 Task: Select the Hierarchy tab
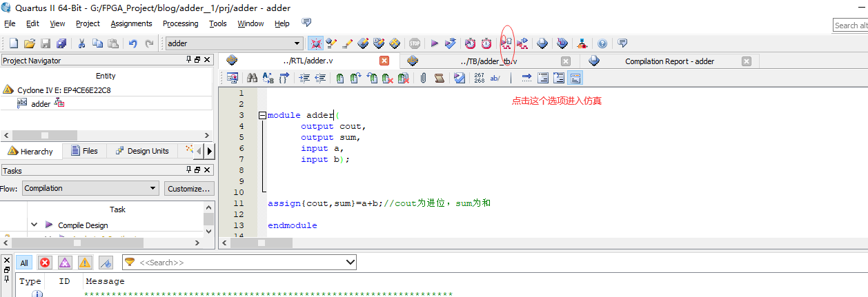[31, 151]
